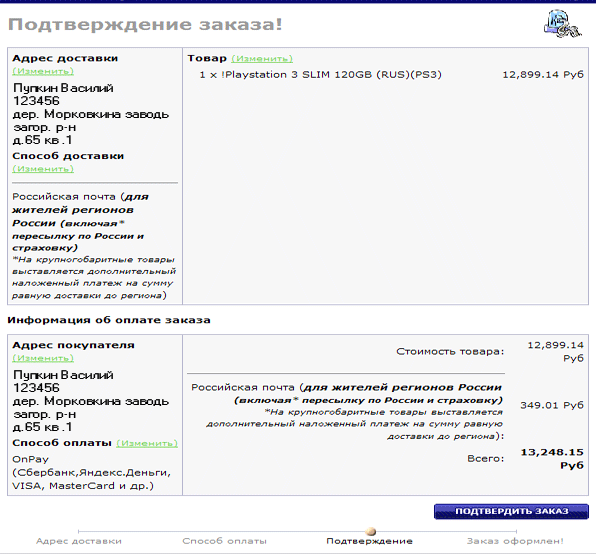Click the product price 12,899.14 Руб

click(543, 74)
